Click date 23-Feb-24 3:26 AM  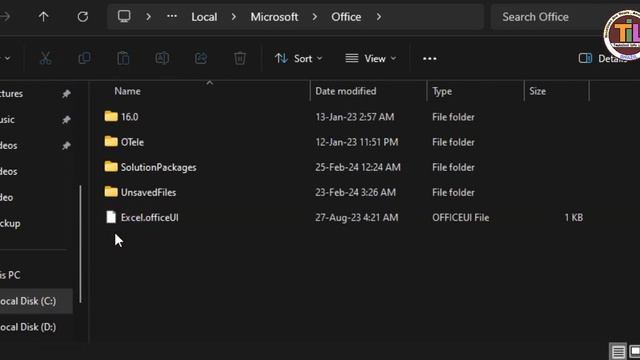355,192
